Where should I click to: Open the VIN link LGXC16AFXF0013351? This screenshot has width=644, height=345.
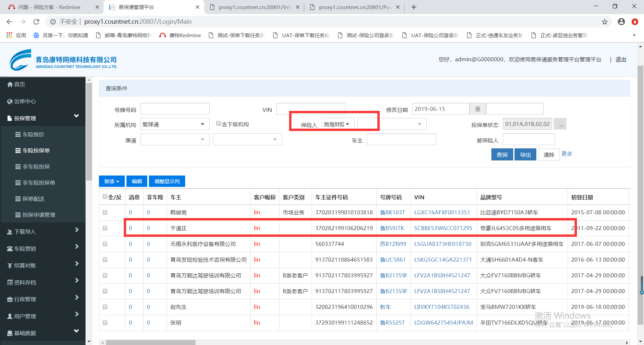pyautogui.click(x=442, y=212)
